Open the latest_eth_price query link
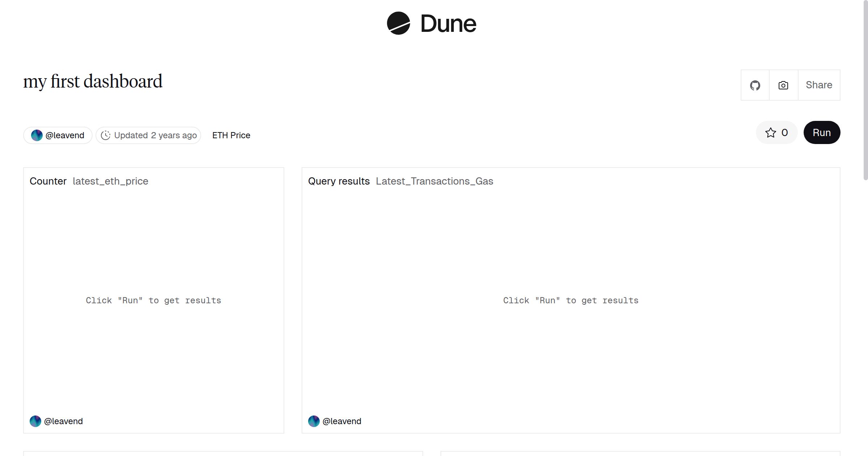Screen dimensions: 868x456 pos(110,181)
